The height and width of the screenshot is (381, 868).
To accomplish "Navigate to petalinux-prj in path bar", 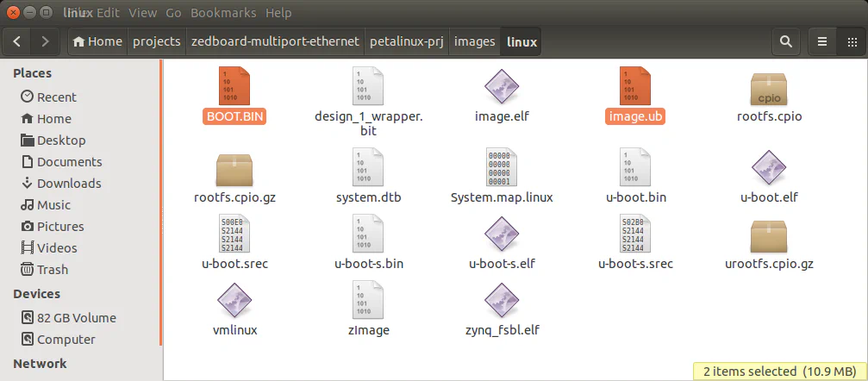I will [406, 41].
